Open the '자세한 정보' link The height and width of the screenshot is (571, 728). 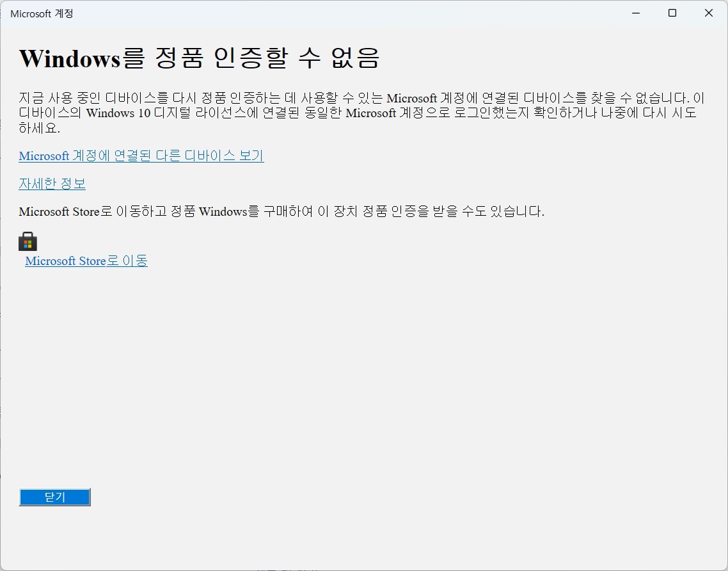pyautogui.click(x=52, y=184)
